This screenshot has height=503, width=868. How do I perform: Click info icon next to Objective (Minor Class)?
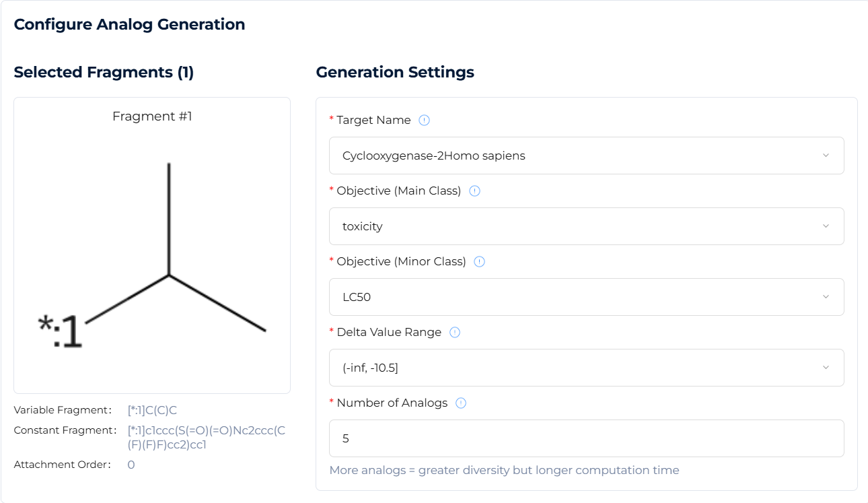[x=480, y=262]
